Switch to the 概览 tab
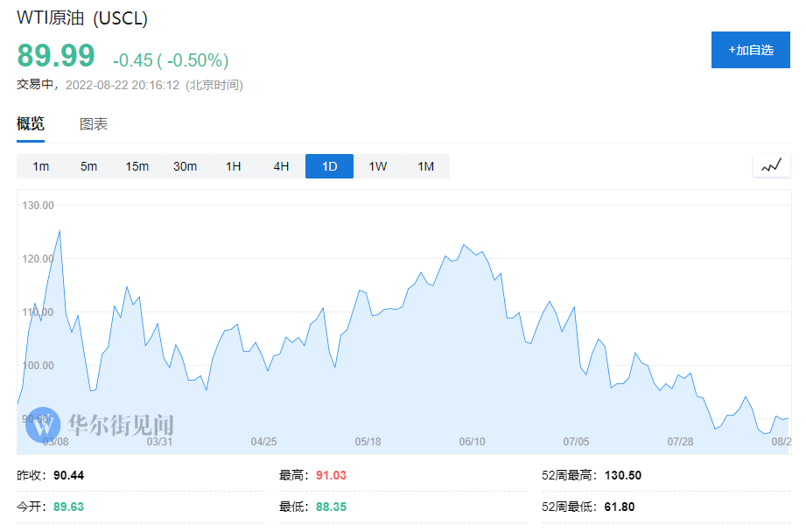The width and height of the screenshot is (806, 532). tap(31, 124)
